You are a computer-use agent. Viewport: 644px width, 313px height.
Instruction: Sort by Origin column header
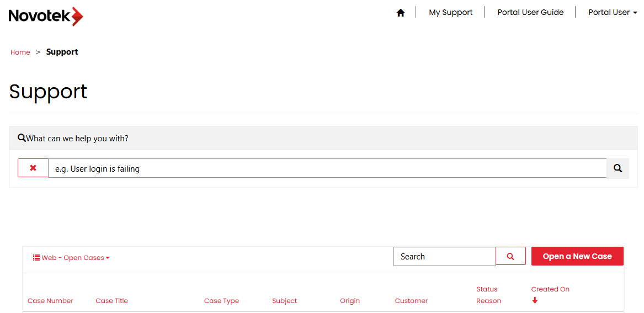pos(350,301)
